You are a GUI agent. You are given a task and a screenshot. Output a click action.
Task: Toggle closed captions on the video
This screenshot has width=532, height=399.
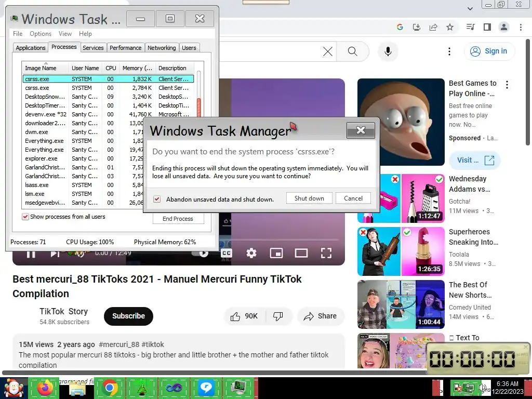tap(227, 253)
